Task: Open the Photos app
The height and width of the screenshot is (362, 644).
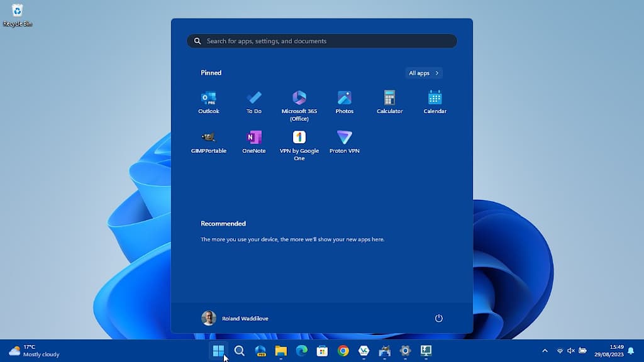Action: (344, 97)
